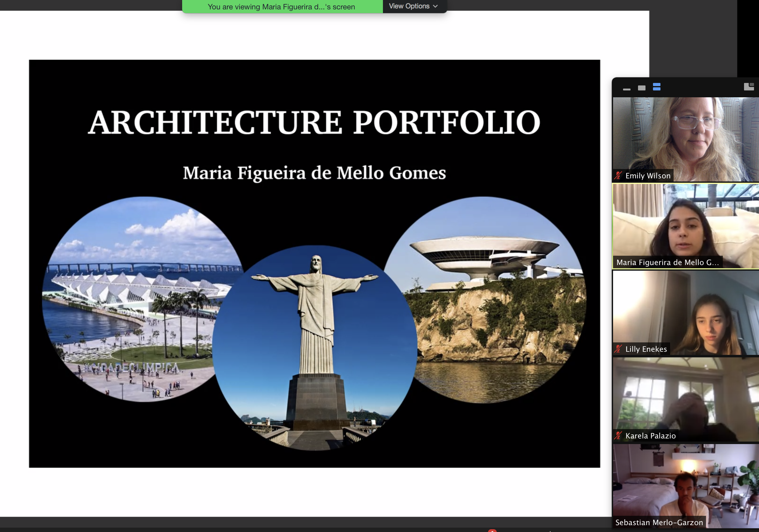Viewport: 759px width, 532px height.
Task: Select Emily Wilson's video thumbnail
Action: coord(686,139)
